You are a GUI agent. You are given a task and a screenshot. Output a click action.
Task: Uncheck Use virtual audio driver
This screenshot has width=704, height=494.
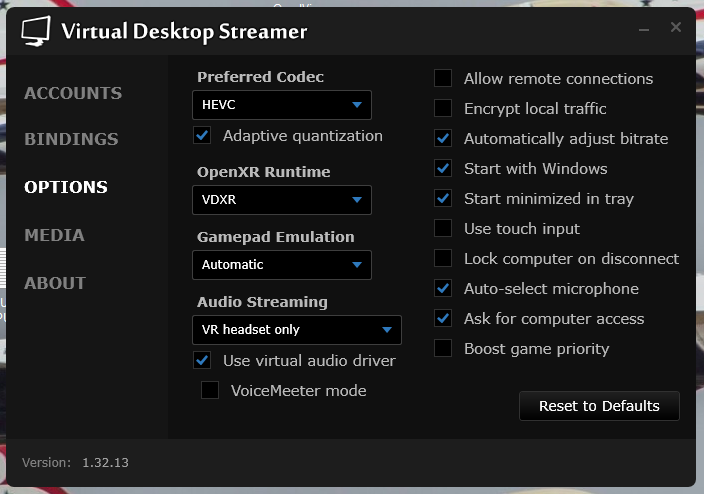202,360
